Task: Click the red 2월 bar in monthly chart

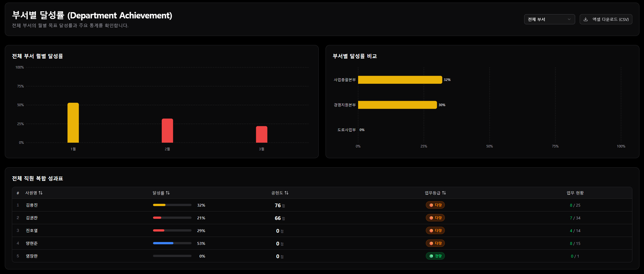Action: (167, 131)
